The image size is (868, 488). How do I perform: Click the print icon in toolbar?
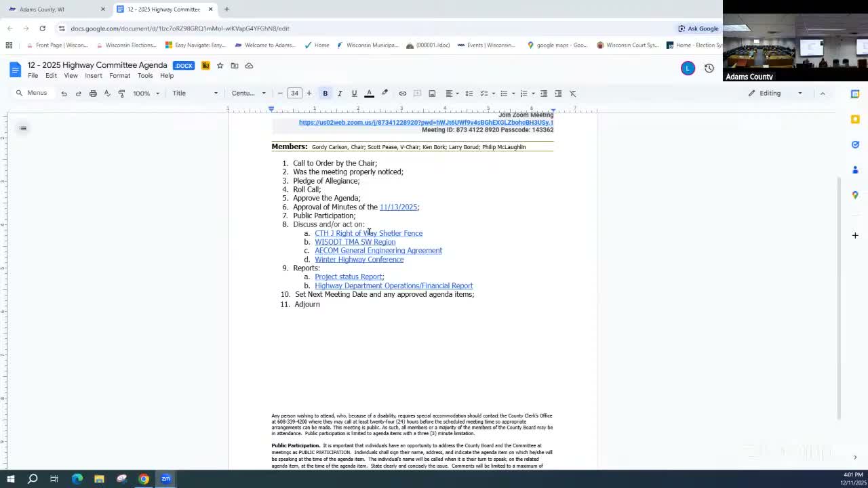[x=93, y=94]
